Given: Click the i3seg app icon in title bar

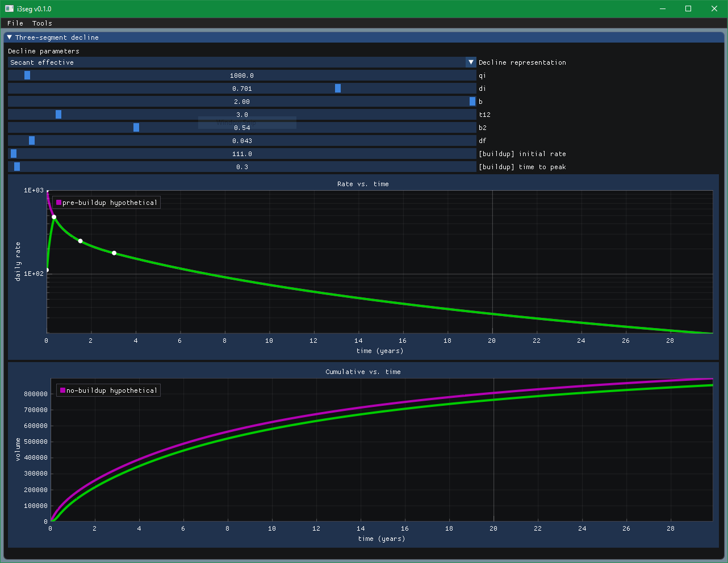Looking at the screenshot, I should [x=10, y=9].
